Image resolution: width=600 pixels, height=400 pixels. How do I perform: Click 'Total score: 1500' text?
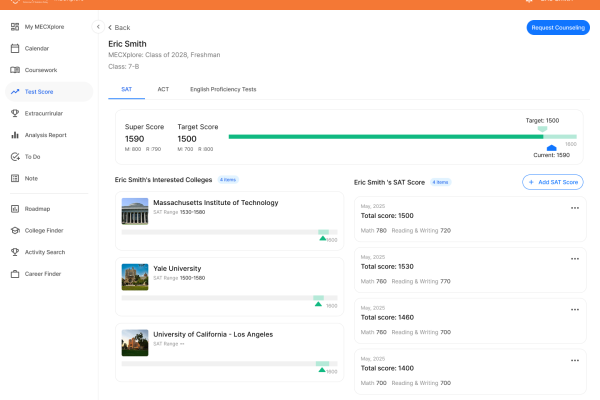point(387,216)
